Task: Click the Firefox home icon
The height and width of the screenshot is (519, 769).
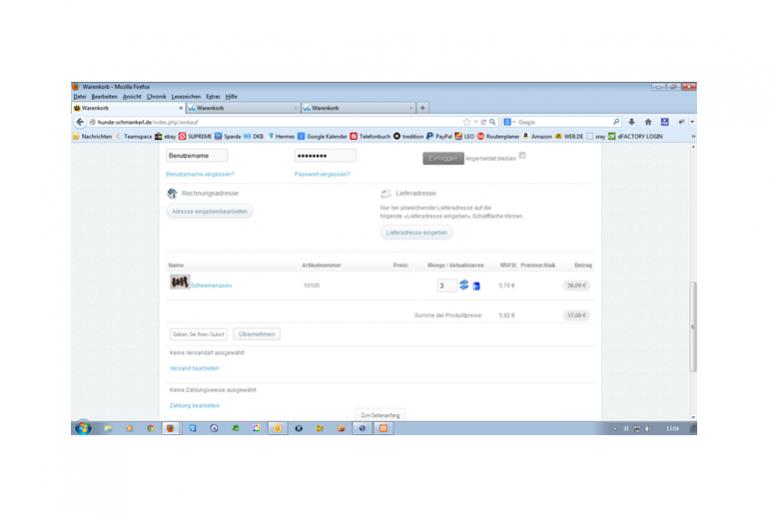Action: pyautogui.click(x=648, y=122)
